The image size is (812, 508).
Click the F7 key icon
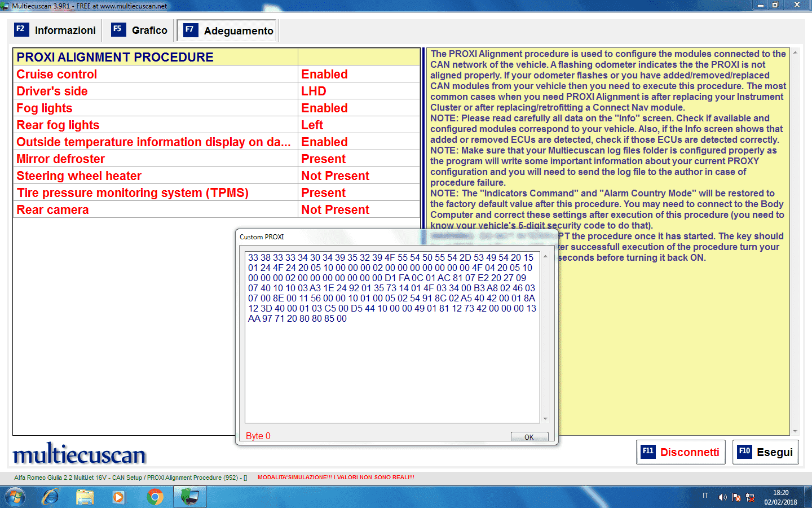click(x=191, y=30)
